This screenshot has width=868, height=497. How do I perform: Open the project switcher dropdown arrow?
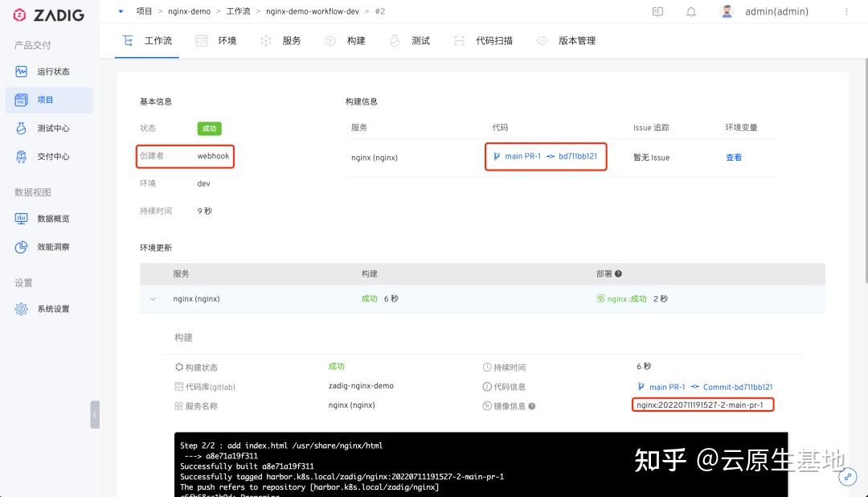(x=121, y=11)
